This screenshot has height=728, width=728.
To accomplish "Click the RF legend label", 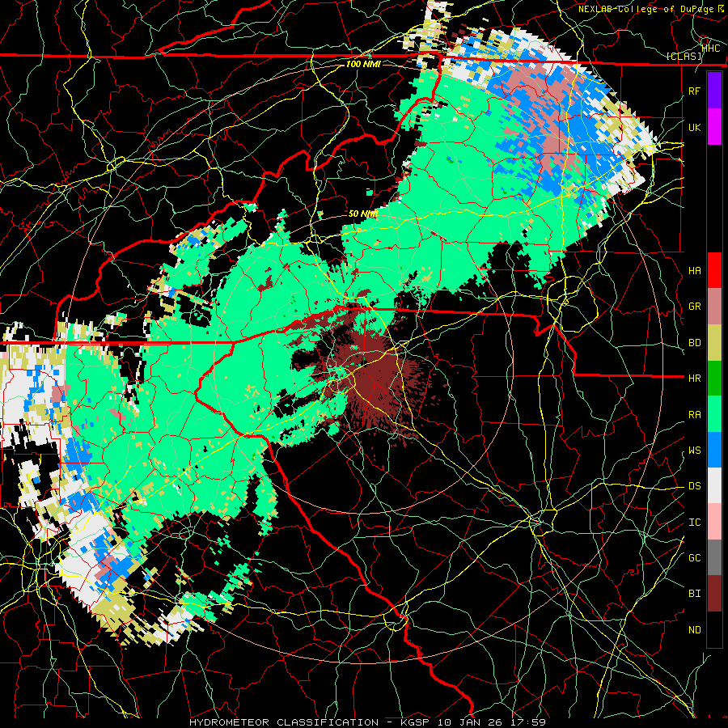I will [695, 91].
